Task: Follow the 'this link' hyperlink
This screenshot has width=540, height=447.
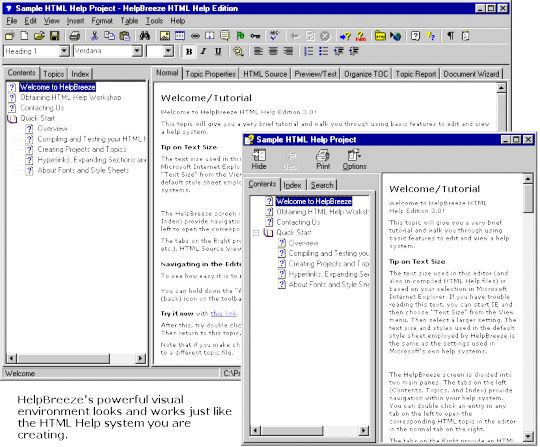Action: [x=224, y=313]
